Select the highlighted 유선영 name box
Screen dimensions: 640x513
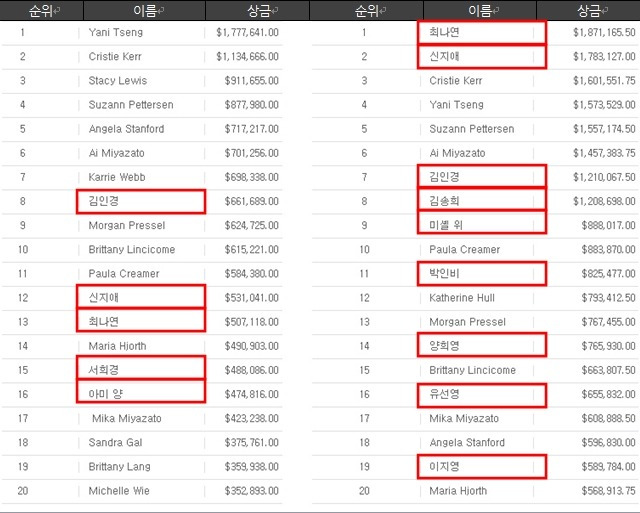[482, 394]
